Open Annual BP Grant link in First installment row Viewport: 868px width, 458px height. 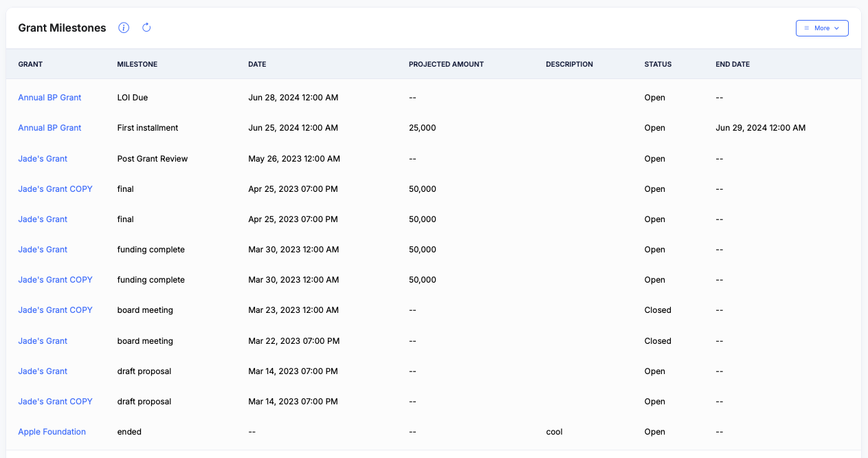click(49, 128)
